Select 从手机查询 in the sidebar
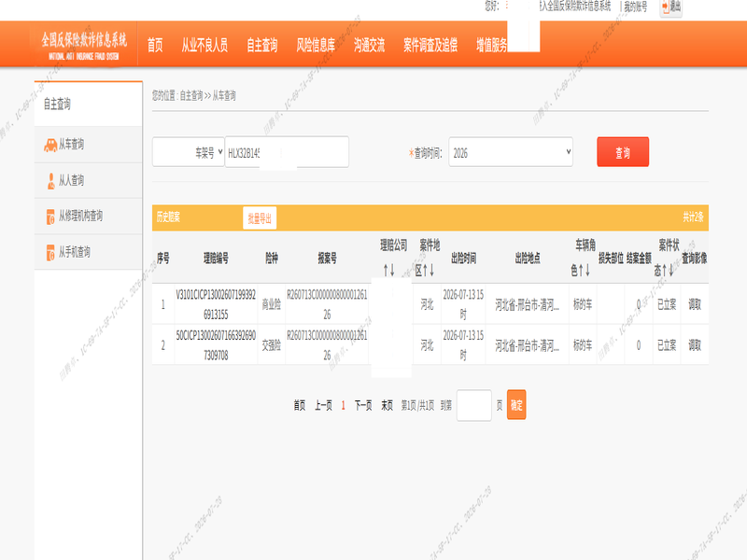The image size is (747, 560). tap(88, 253)
